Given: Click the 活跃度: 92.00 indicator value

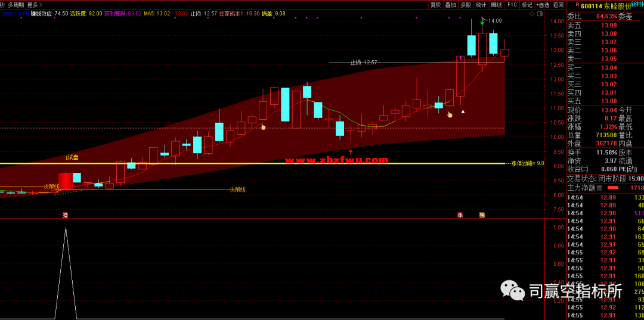Looking at the screenshot, I should [x=86, y=14].
